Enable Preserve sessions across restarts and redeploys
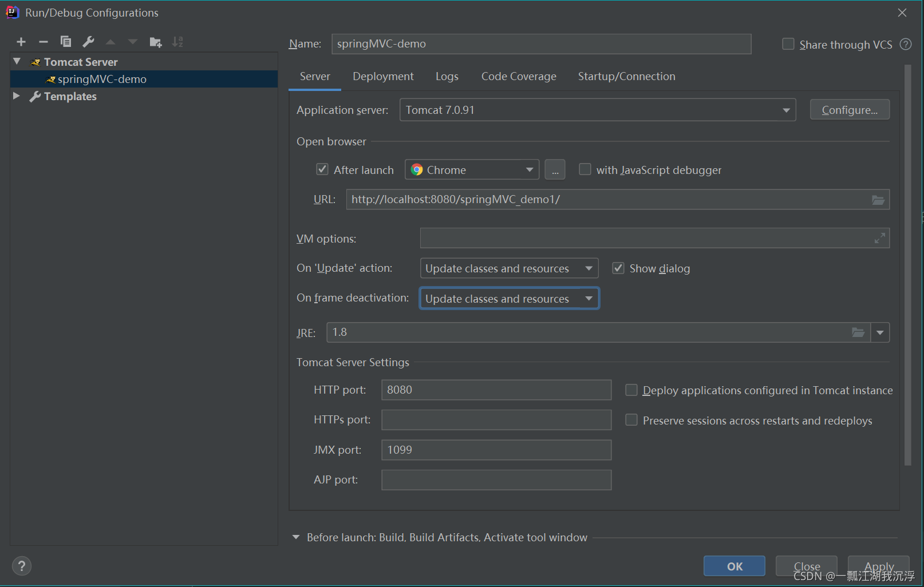The image size is (924, 587). pyautogui.click(x=631, y=420)
